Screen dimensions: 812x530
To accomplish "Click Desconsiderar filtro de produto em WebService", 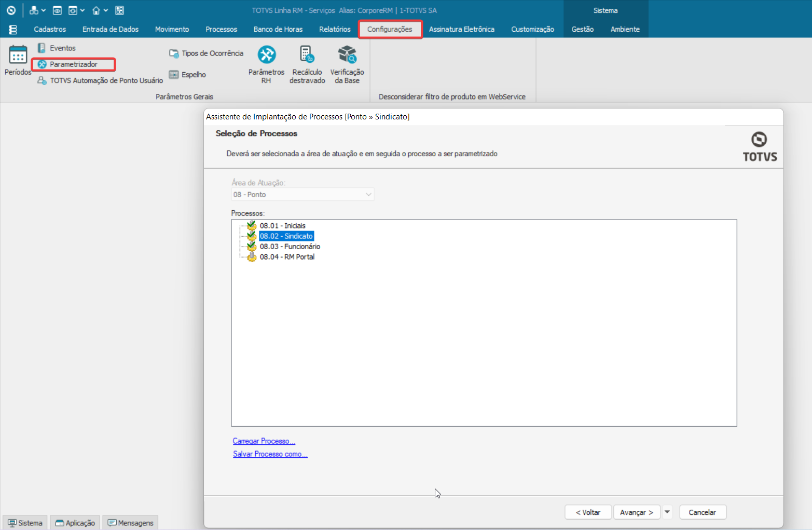I will coord(452,97).
